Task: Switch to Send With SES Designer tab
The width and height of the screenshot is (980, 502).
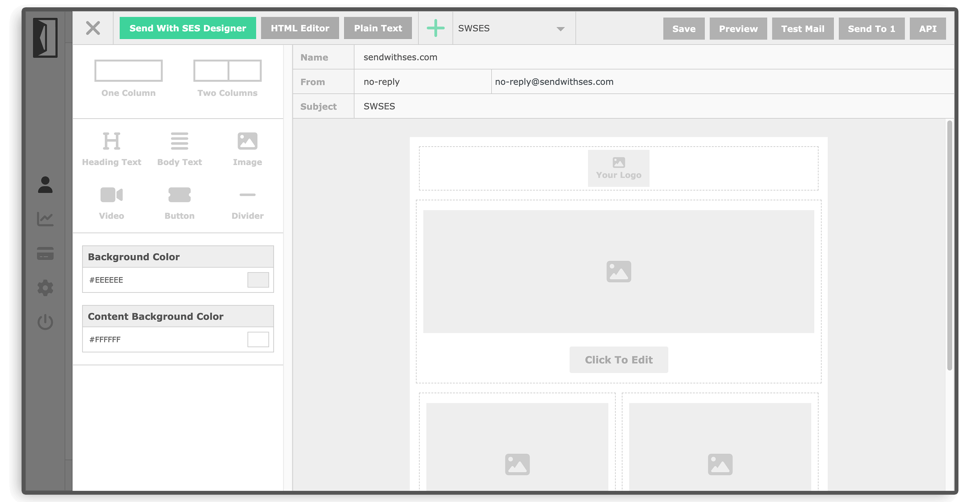Action: coord(188,28)
